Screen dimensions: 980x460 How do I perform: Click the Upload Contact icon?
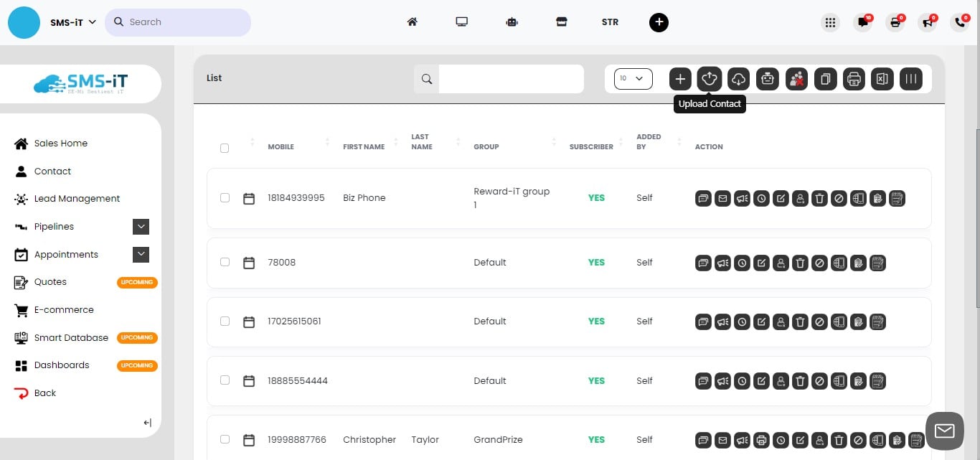tap(709, 79)
